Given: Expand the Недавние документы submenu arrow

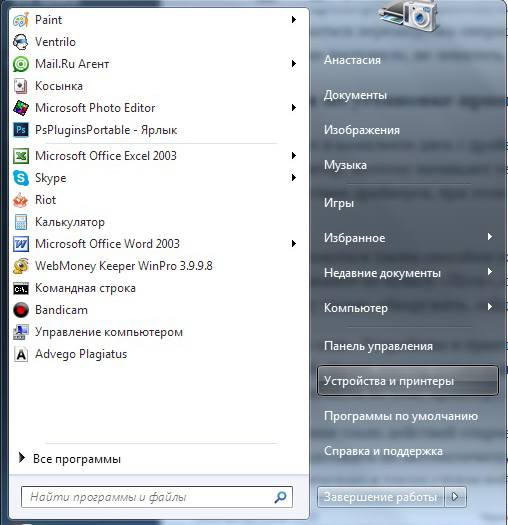Looking at the screenshot, I should click(x=490, y=272).
